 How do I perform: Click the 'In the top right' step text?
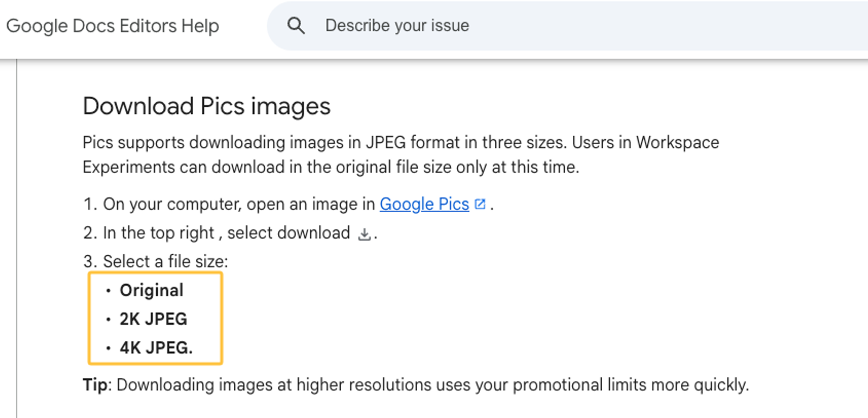[x=159, y=233]
